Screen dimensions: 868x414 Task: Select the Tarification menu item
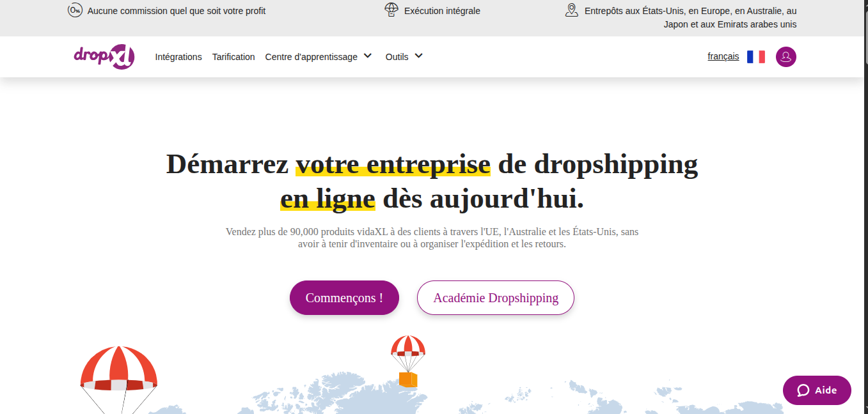pyautogui.click(x=233, y=57)
